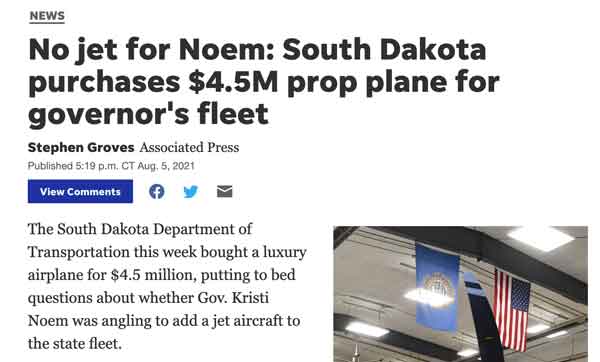Click the blue South Dakota flag in photo
This screenshot has width=600, height=362.
tap(437, 287)
